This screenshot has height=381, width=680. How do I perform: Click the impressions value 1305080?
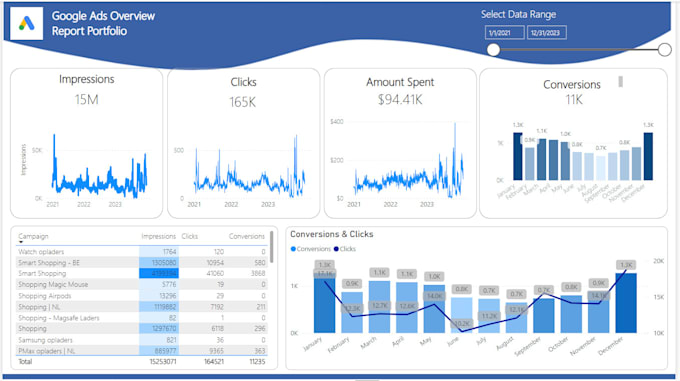[x=164, y=263]
